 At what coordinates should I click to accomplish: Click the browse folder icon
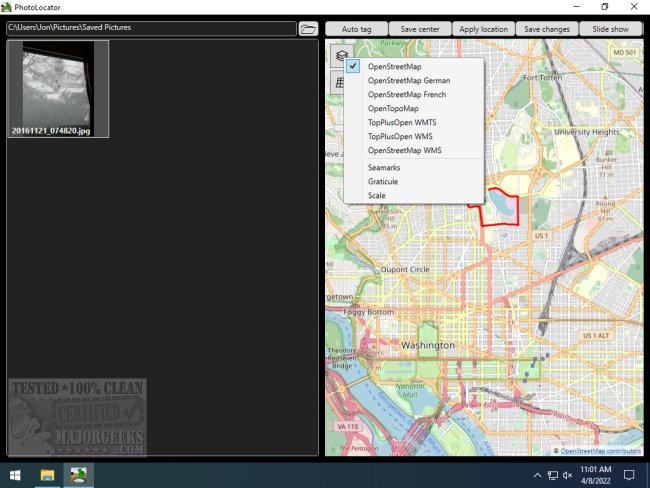(x=308, y=29)
